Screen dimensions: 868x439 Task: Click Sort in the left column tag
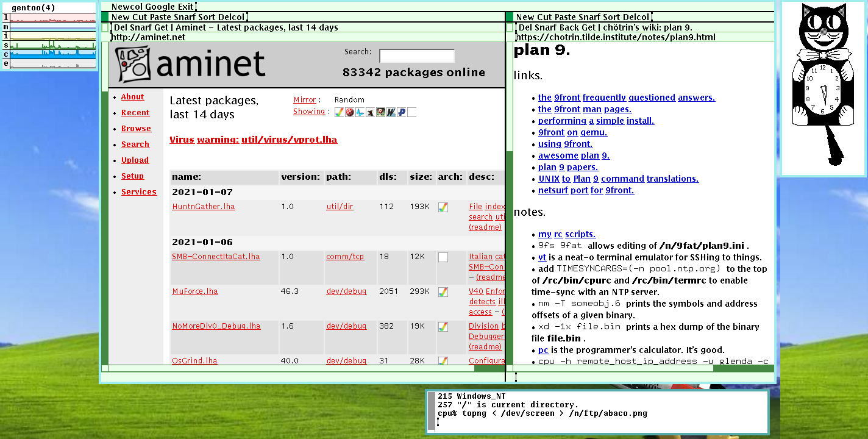point(205,17)
